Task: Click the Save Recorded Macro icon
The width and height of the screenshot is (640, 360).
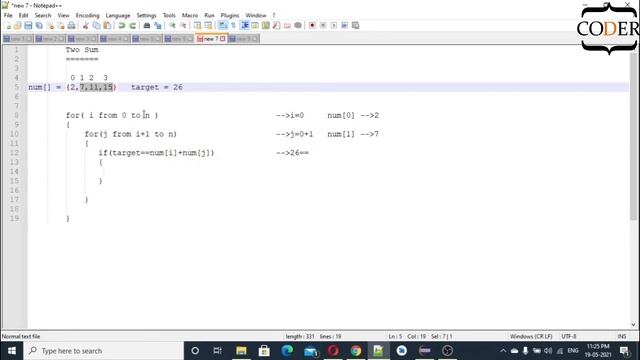Action: (x=356, y=26)
